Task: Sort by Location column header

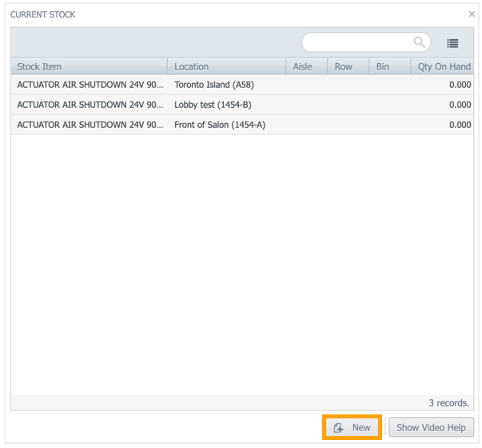Action: pos(226,66)
